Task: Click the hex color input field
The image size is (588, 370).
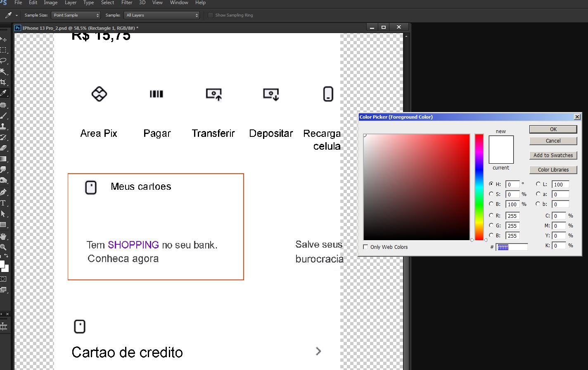Action: pyautogui.click(x=512, y=247)
